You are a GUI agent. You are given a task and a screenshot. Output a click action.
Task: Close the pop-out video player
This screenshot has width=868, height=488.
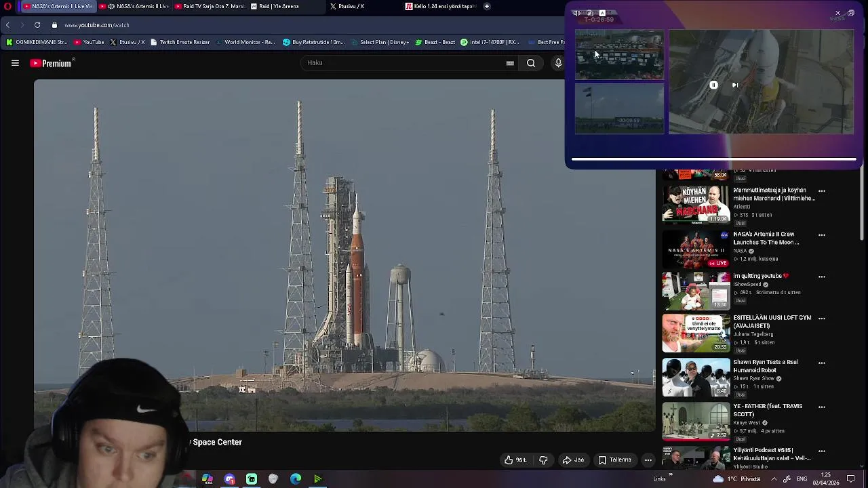[837, 13]
